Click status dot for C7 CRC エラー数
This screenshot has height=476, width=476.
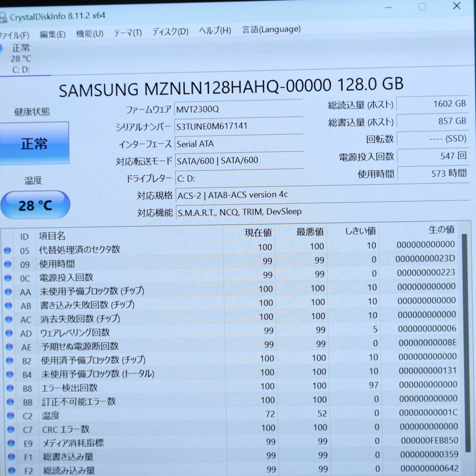pyautogui.click(x=11, y=430)
